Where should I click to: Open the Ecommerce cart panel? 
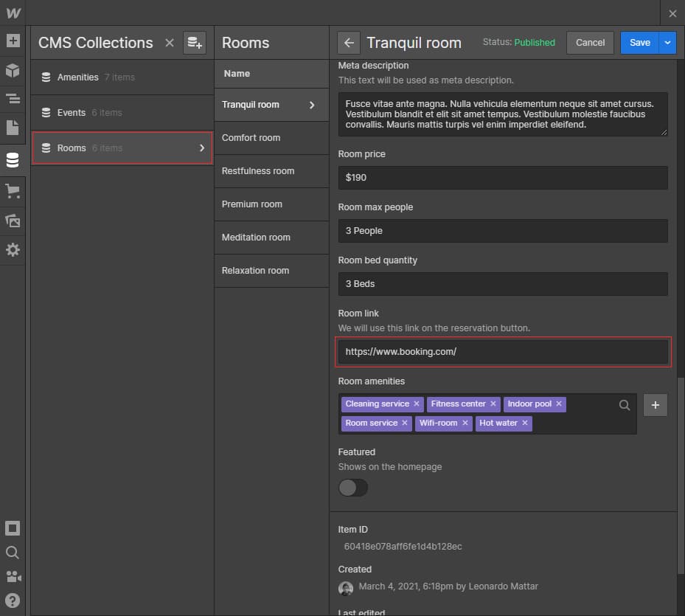click(x=13, y=191)
